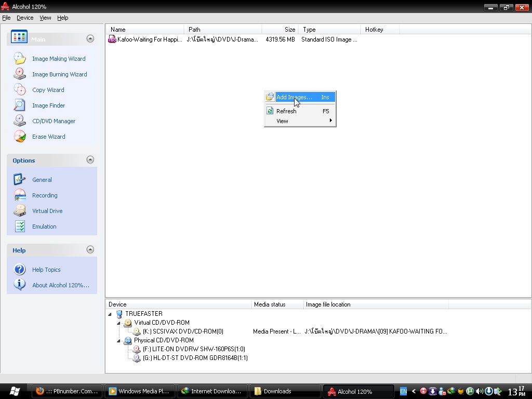This screenshot has height=399, width=532.
Task: Open the Device menu
Action: (x=25, y=18)
